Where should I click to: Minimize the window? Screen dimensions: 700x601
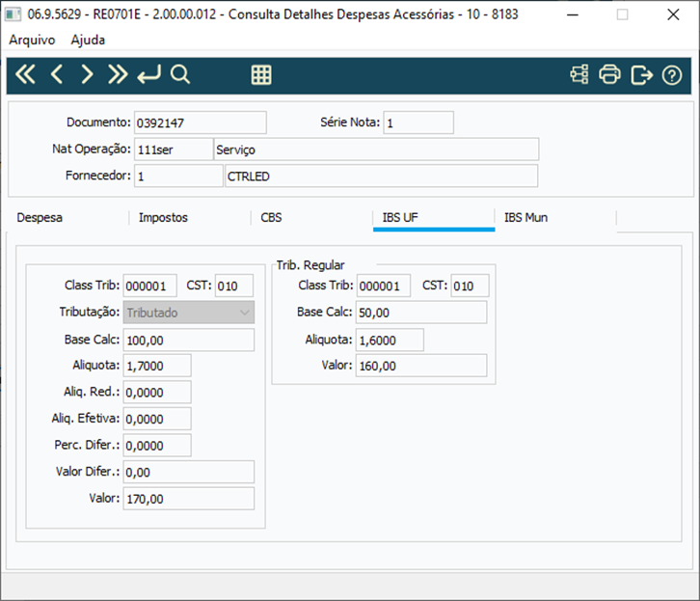(573, 14)
